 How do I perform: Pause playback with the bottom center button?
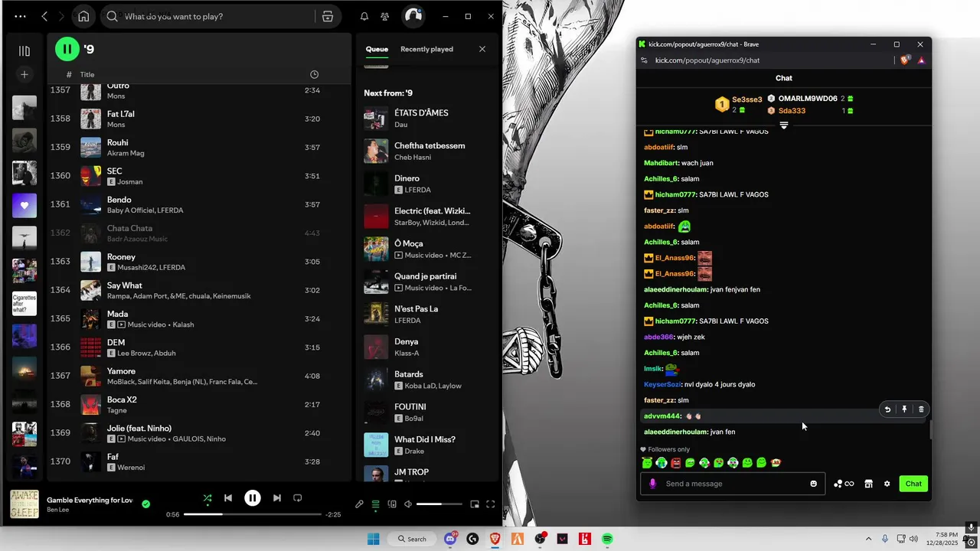253,498
